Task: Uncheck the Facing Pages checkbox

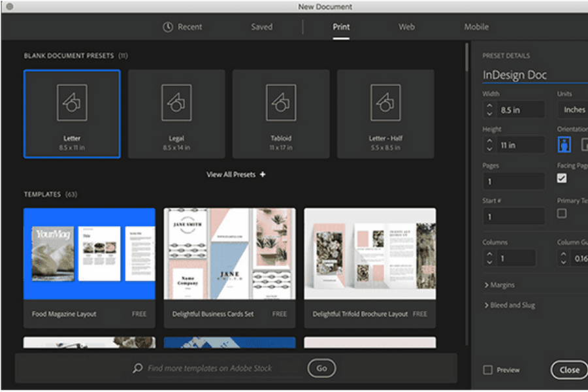Action: (562, 178)
